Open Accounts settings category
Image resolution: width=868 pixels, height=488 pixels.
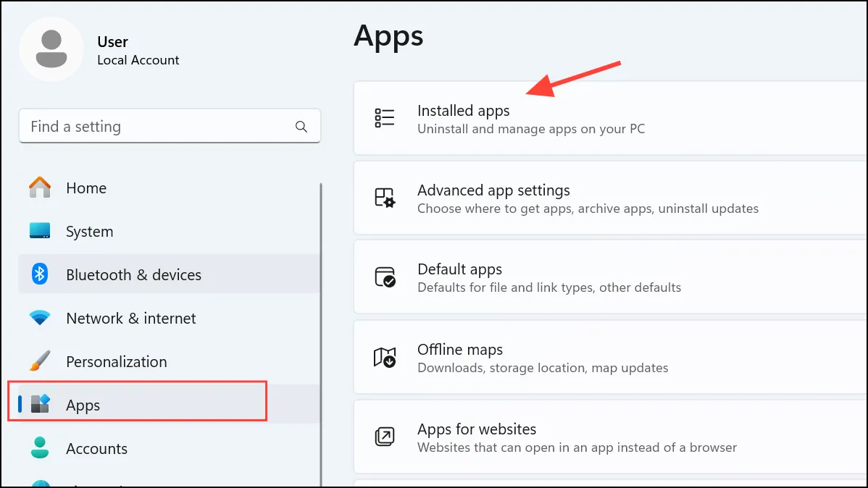click(x=170, y=447)
